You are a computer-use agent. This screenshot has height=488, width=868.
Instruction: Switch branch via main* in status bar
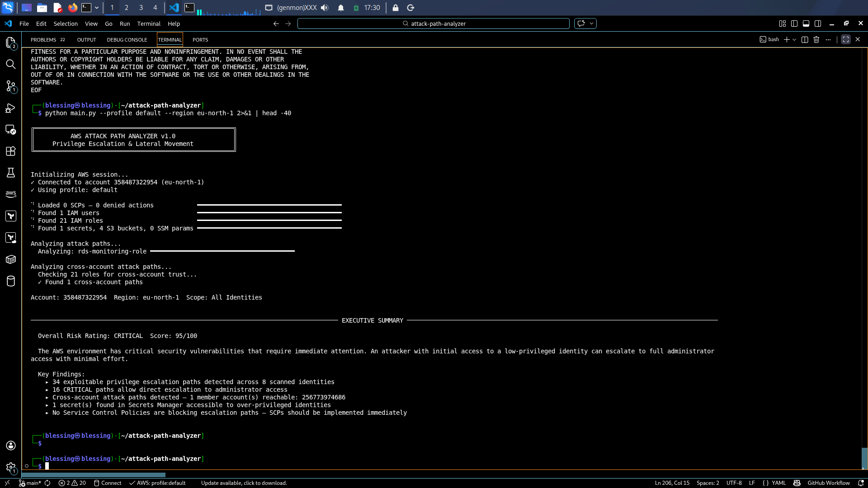coord(30,483)
